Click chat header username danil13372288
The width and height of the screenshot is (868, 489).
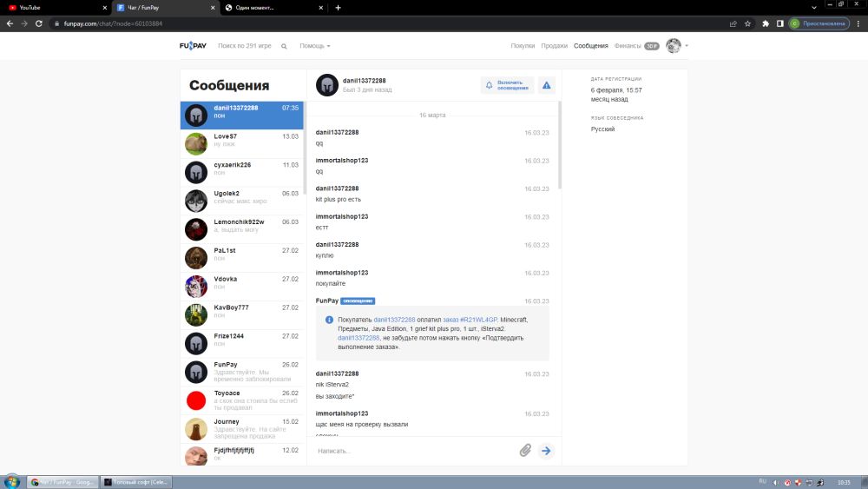tap(365, 81)
